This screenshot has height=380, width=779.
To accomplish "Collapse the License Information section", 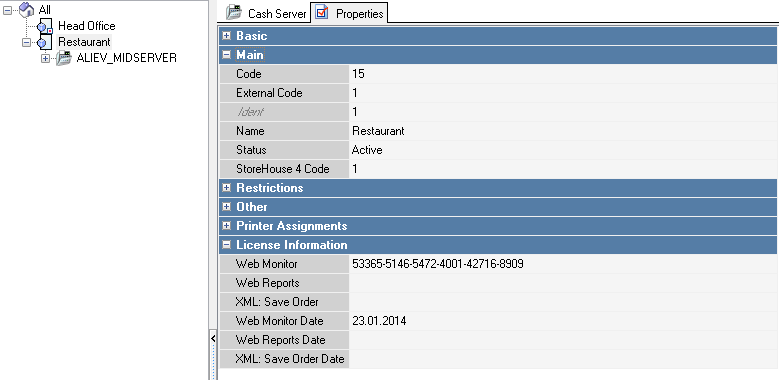I will pyautogui.click(x=227, y=245).
